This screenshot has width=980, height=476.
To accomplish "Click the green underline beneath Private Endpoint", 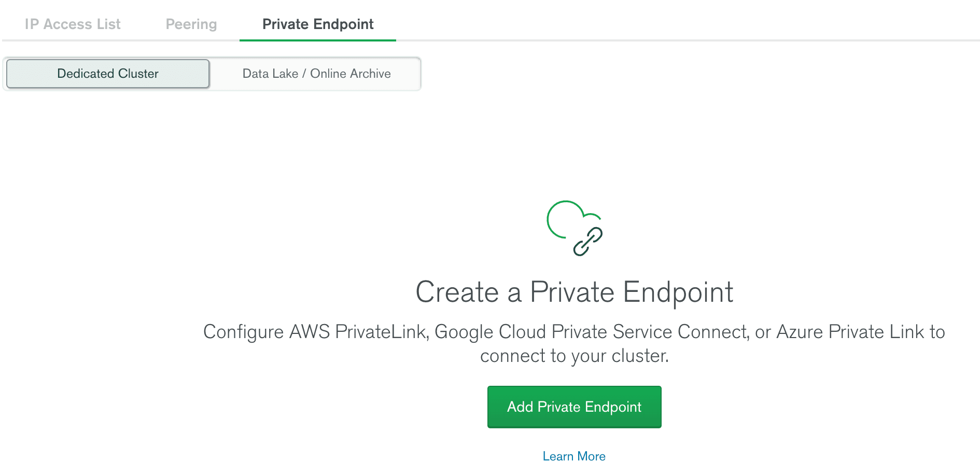I will point(318,40).
